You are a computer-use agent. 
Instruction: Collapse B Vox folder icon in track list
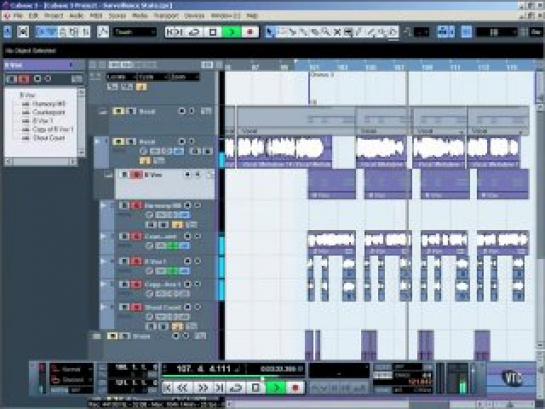pyautogui.click(x=108, y=175)
